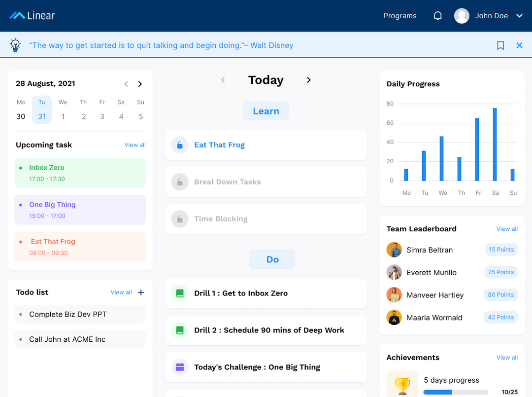Show next week in the mini calendar

140,83
